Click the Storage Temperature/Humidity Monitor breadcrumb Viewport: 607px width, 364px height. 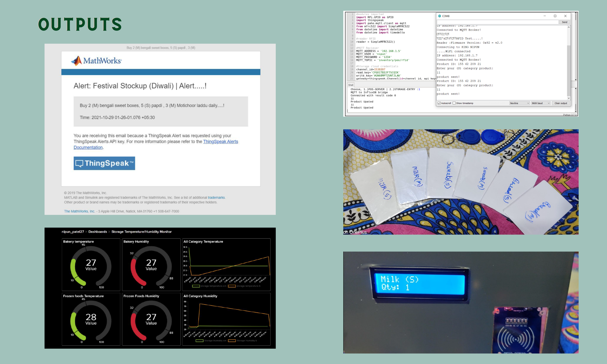pyautogui.click(x=142, y=232)
